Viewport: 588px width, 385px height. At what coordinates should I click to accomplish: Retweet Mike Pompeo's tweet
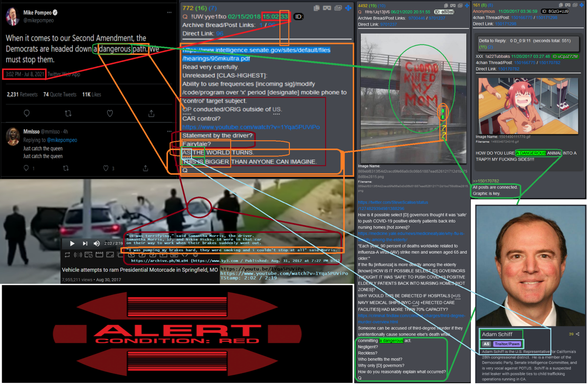68,113
